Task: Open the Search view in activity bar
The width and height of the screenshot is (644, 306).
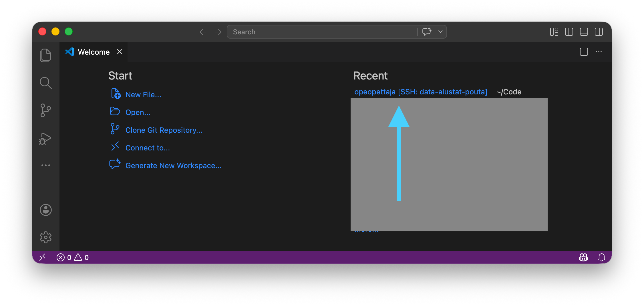Action: coord(45,83)
